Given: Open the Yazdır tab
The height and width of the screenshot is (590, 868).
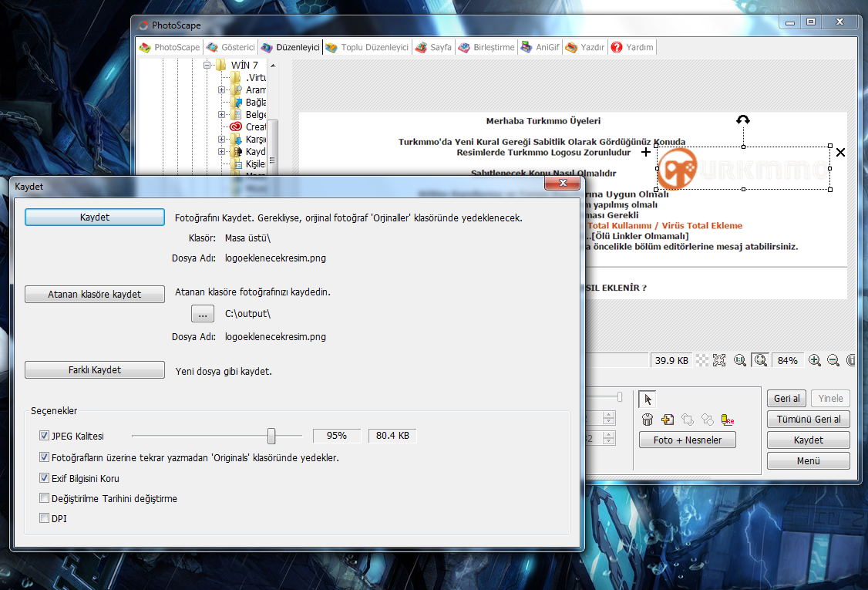Looking at the screenshot, I should click(x=585, y=47).
